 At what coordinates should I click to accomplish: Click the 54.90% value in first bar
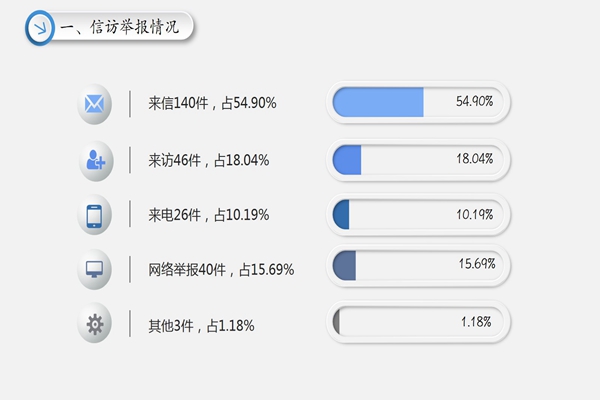pos(475,102)
